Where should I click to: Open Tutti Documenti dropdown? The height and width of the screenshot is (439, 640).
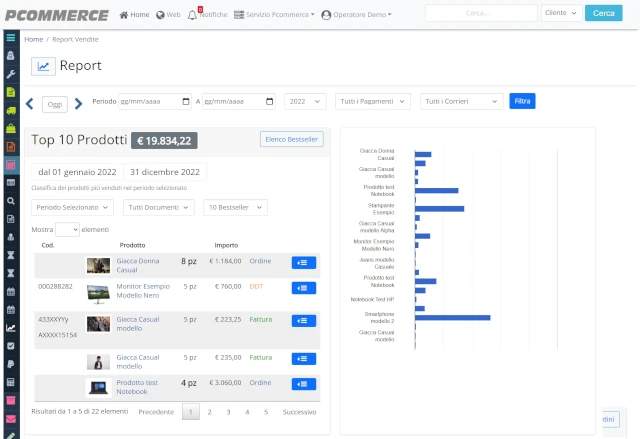[159, 207]
